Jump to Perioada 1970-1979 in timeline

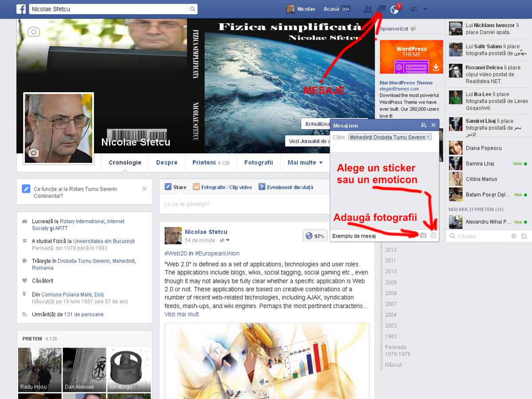(398, 351)
